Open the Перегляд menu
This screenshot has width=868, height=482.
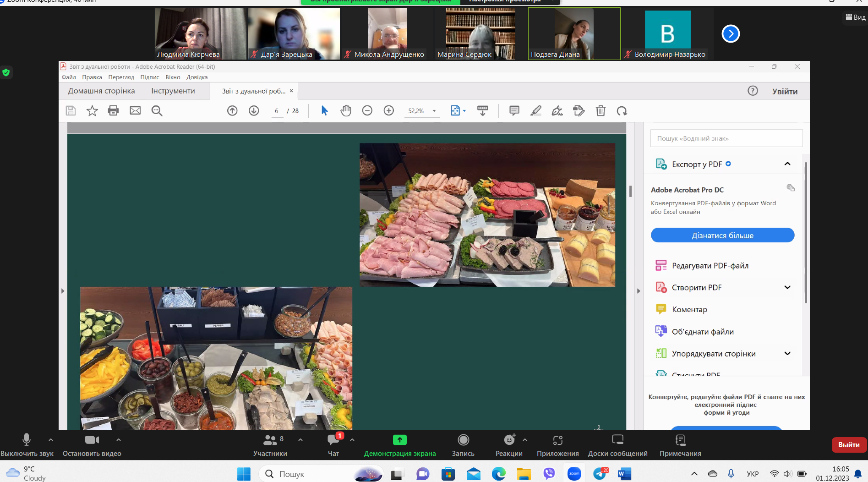tap(121, 77)
